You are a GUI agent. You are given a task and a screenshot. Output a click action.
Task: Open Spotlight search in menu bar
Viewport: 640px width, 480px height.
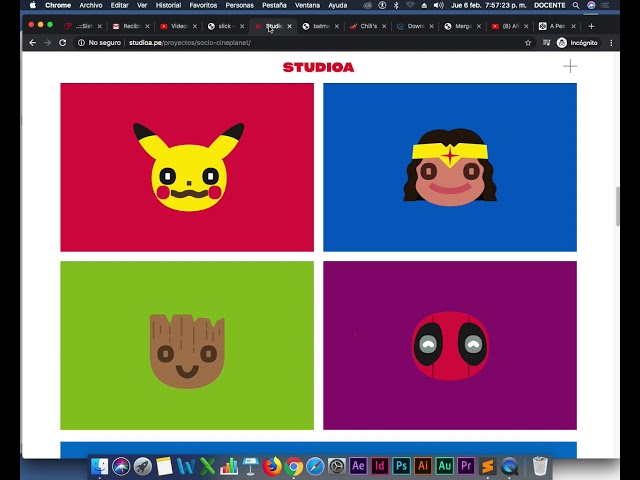click(576, 5)
